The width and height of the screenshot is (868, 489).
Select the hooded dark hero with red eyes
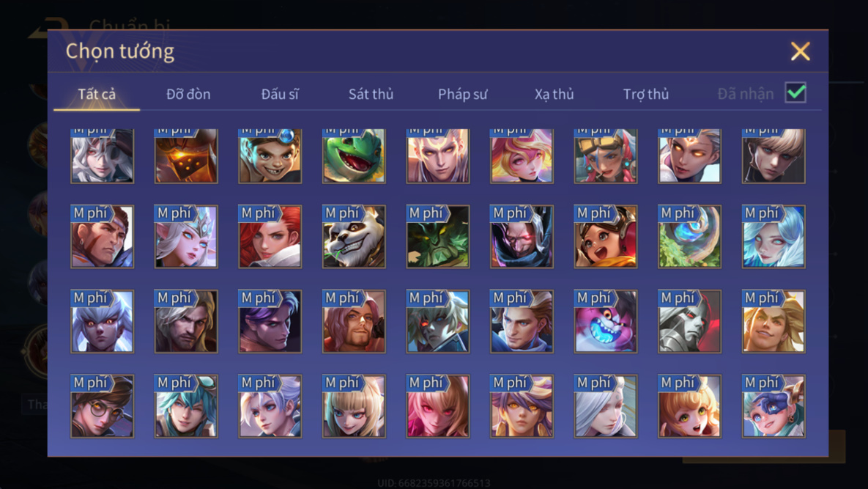pos(522,237)
